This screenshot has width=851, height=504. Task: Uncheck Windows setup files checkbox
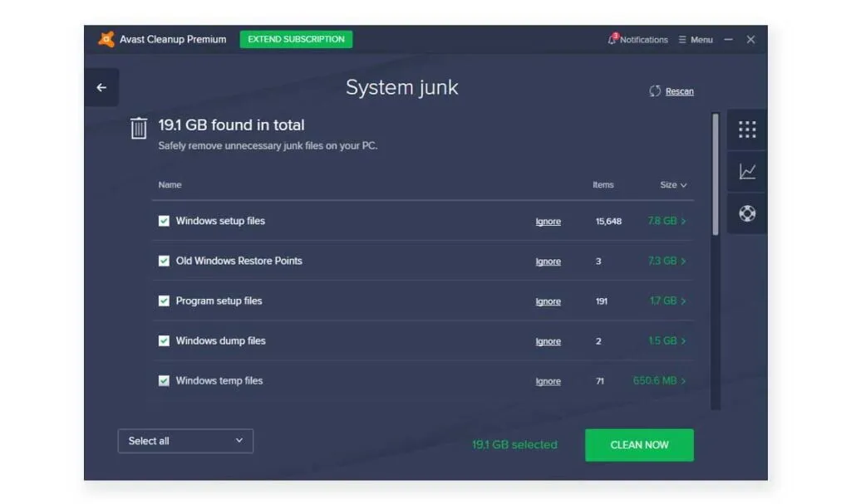pos(164,221)
